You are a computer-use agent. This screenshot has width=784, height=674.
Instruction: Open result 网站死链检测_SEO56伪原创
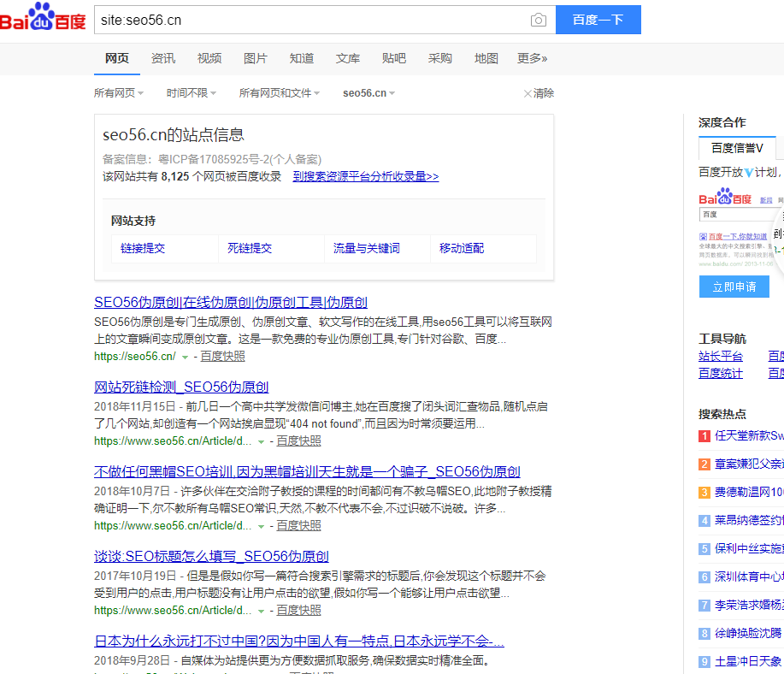tap(181, 387)
